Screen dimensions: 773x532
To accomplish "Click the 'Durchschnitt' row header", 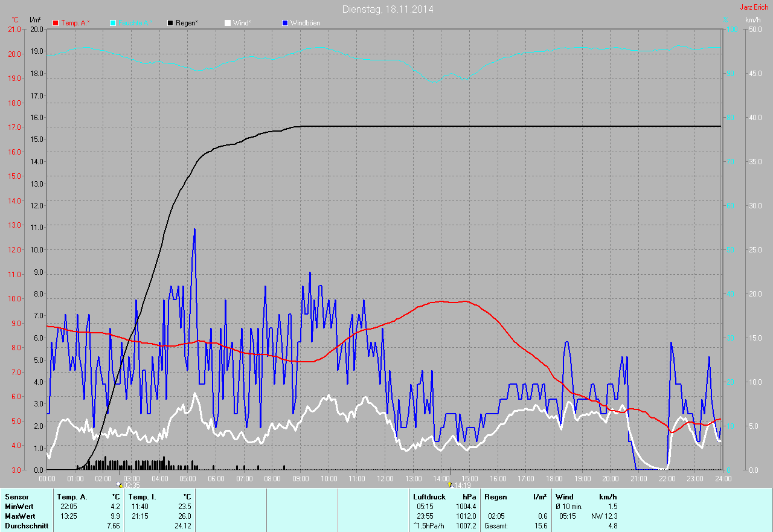I will [x=25, y=525].
